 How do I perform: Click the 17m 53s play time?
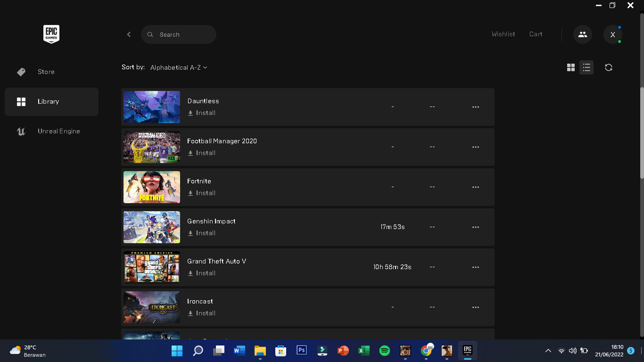point(393,227)
